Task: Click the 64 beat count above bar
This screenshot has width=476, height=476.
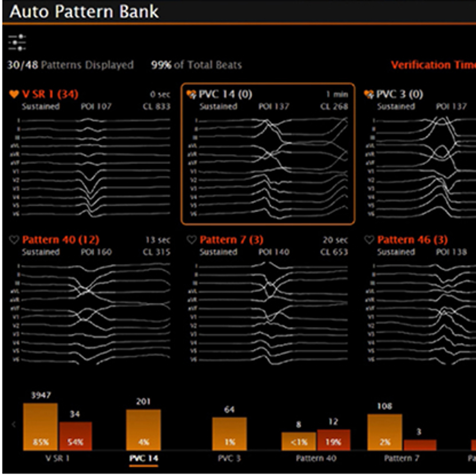Action: 229,409
